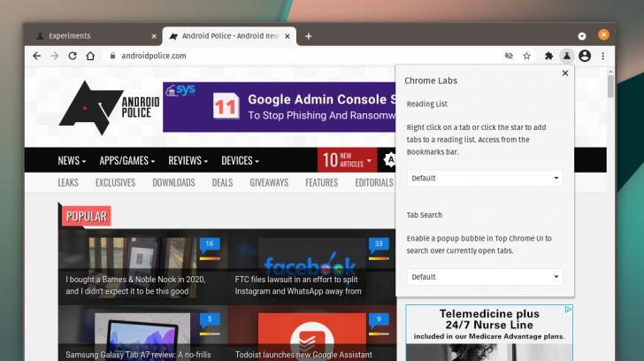Screen dimensions: 644x361
Task: Open the profile avatar menu
Action: [585, 56]
